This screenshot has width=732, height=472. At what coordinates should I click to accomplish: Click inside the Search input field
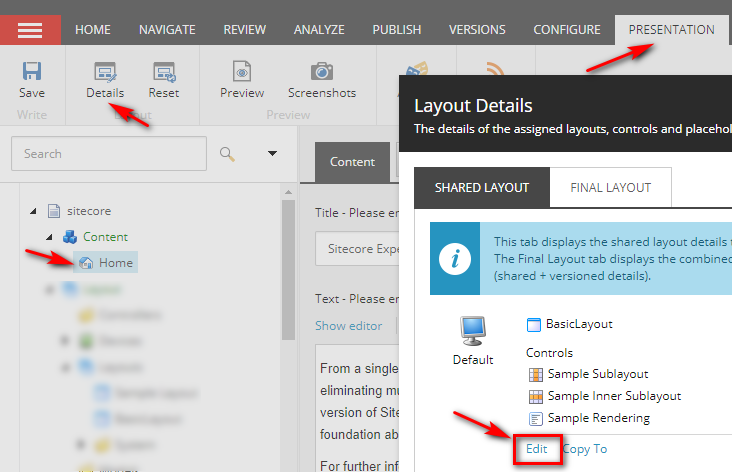[x=109, y=154]
